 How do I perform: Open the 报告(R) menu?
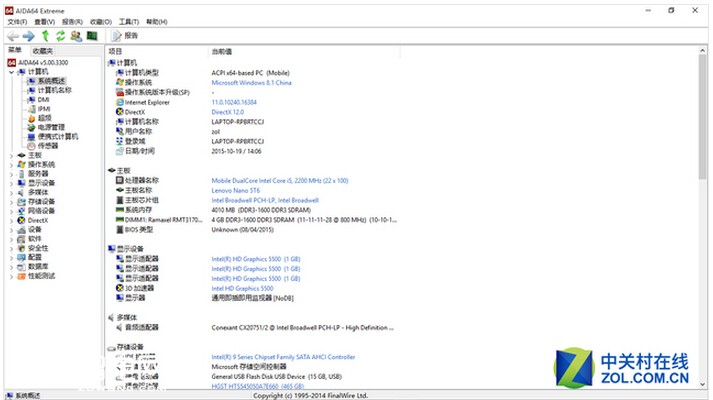tap(72, 22)
